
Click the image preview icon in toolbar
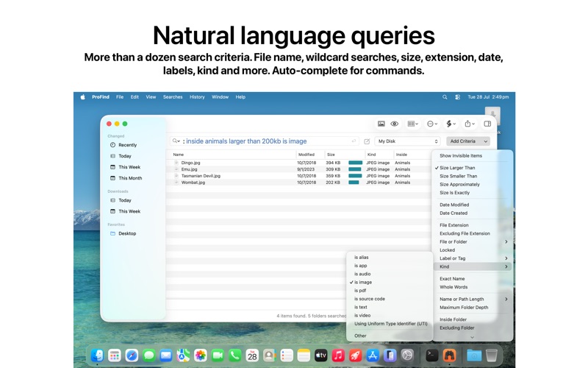point(381,124)
